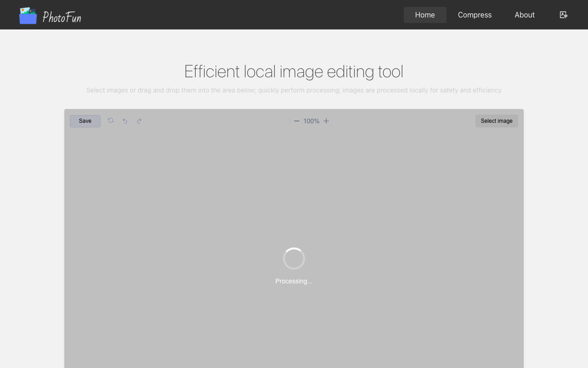Click the Processing spinner

pyautogui.click(x=294, y=259)
